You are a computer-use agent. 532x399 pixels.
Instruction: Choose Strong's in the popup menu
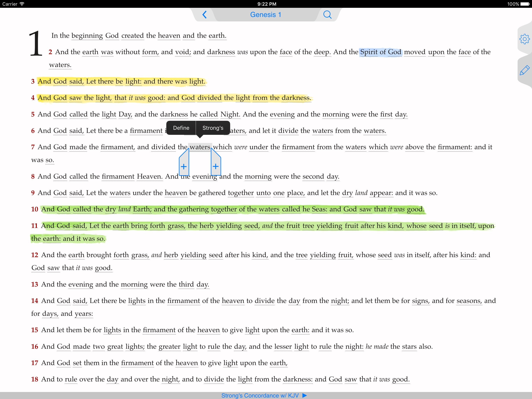point(213,128)
